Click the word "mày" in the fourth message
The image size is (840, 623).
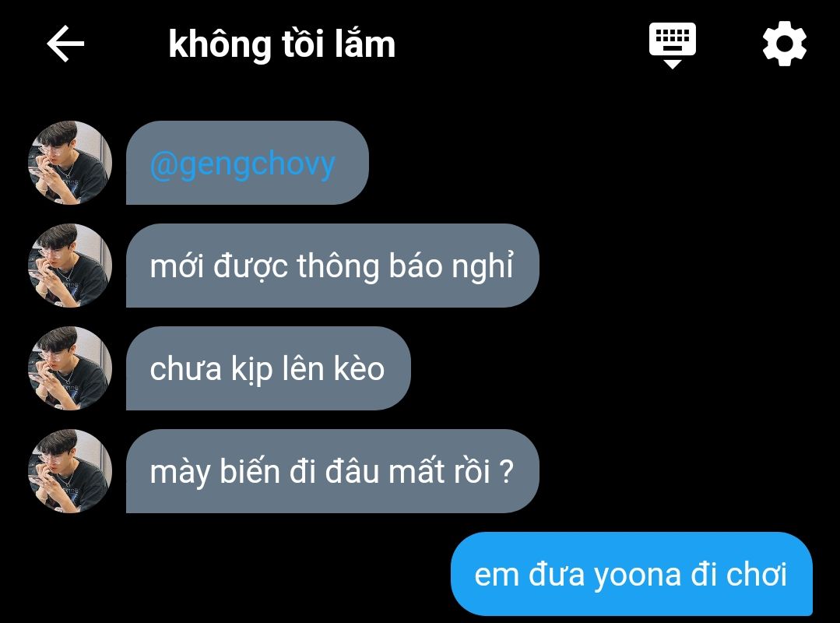180,473
